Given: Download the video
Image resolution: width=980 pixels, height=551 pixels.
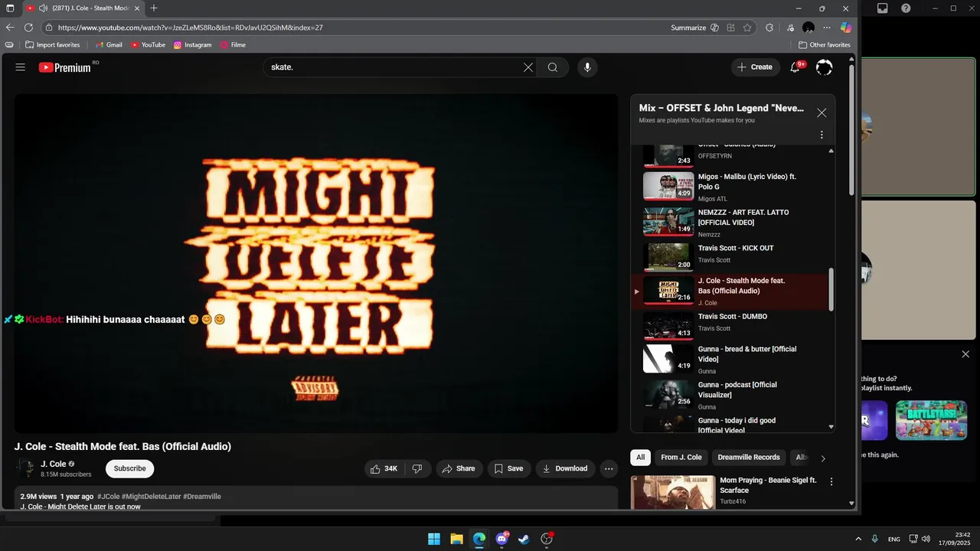Looking at the screenshot, I should coord(565,468).
